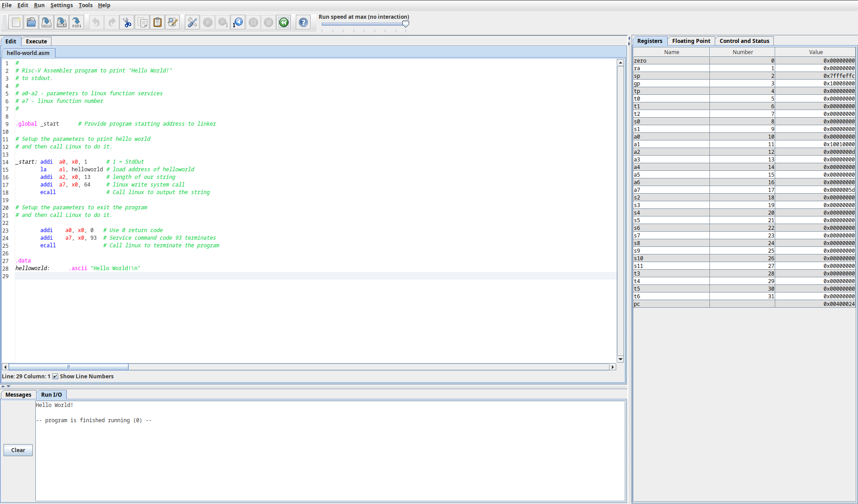
Task: Switch to Control and Status tab
Action: point(744,41)
